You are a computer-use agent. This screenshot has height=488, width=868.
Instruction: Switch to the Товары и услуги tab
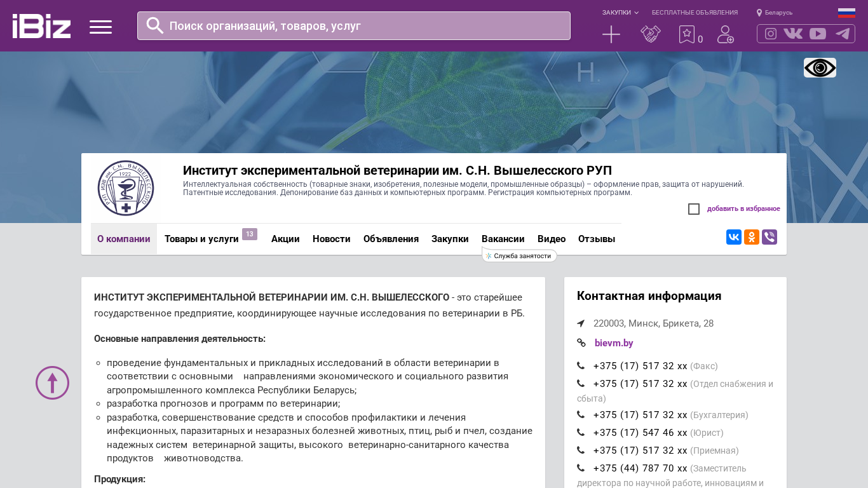point(201,239)
